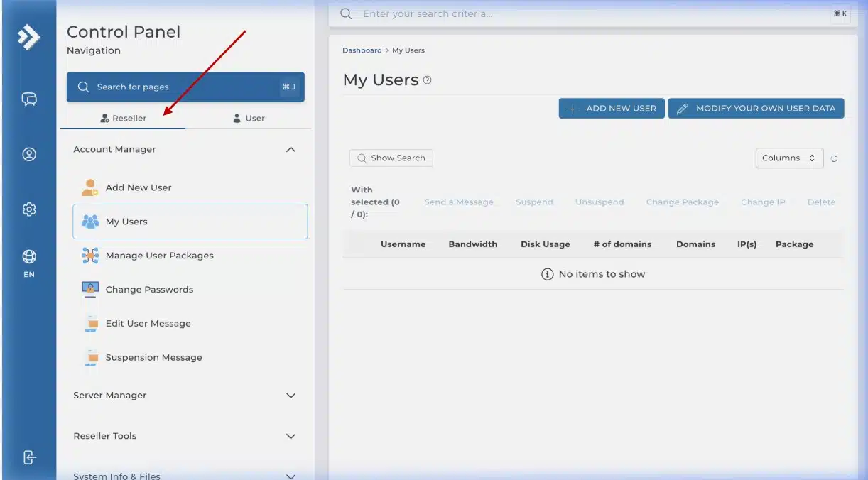Click the Suspension Message icon
Image resolution: width=868 pixels, height=480 pixels.
tap(92, 357)
